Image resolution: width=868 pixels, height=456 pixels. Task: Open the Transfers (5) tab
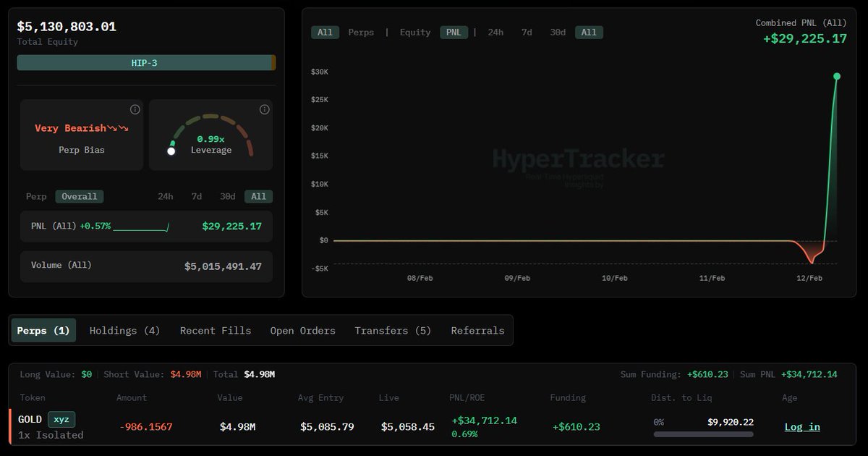(393, 330)
